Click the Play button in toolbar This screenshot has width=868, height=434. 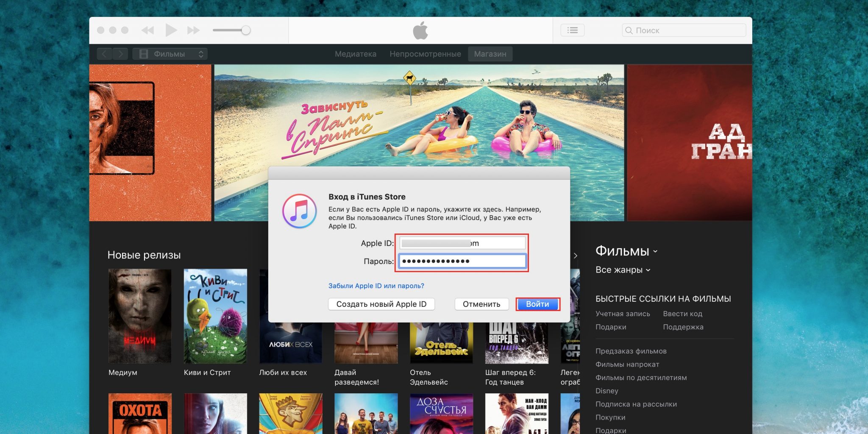171,30
